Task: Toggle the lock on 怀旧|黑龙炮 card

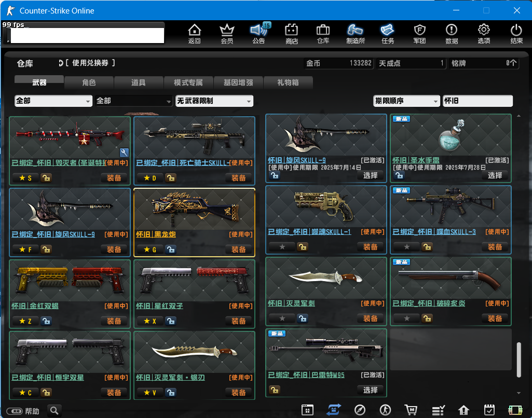Action: [x=171, y=249]
